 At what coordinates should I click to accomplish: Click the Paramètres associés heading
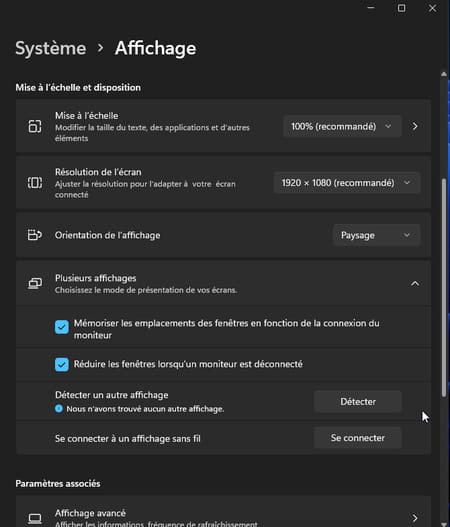pos(58,484)
